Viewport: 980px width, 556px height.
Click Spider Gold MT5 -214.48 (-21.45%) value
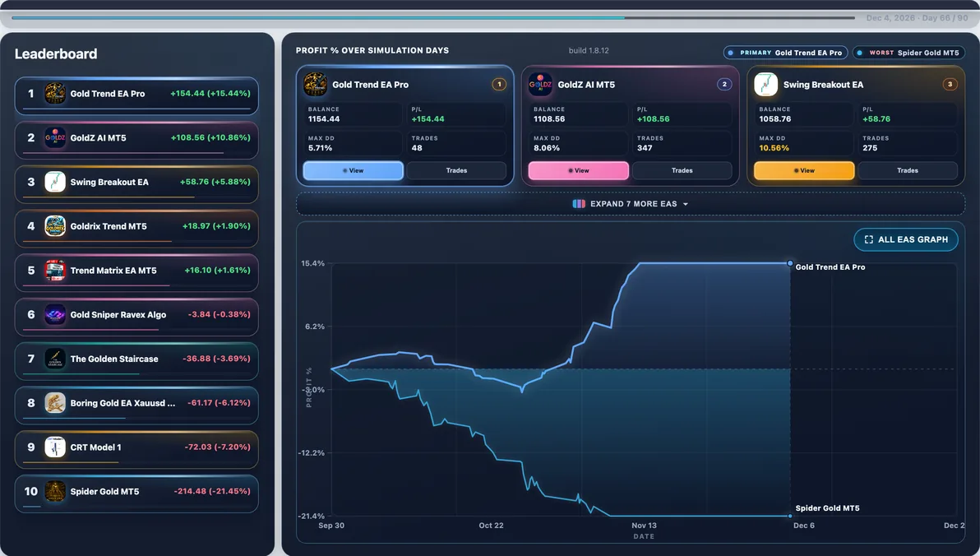click(212, 492)
